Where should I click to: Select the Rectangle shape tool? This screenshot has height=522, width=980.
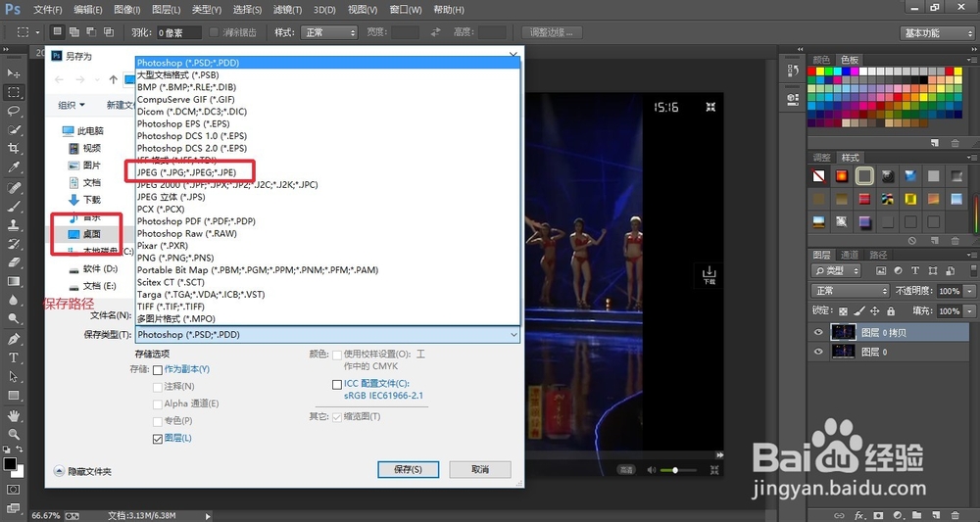13,396
